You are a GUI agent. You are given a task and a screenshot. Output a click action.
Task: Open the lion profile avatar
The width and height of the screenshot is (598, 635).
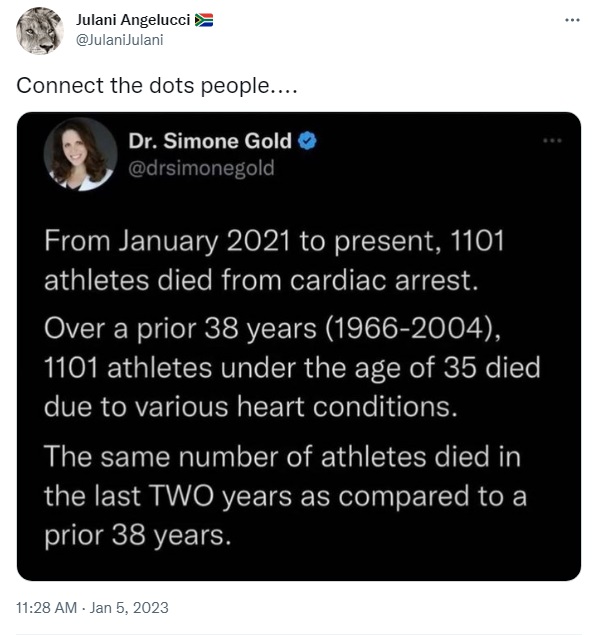pyautogui.click(x=40, y=30)
